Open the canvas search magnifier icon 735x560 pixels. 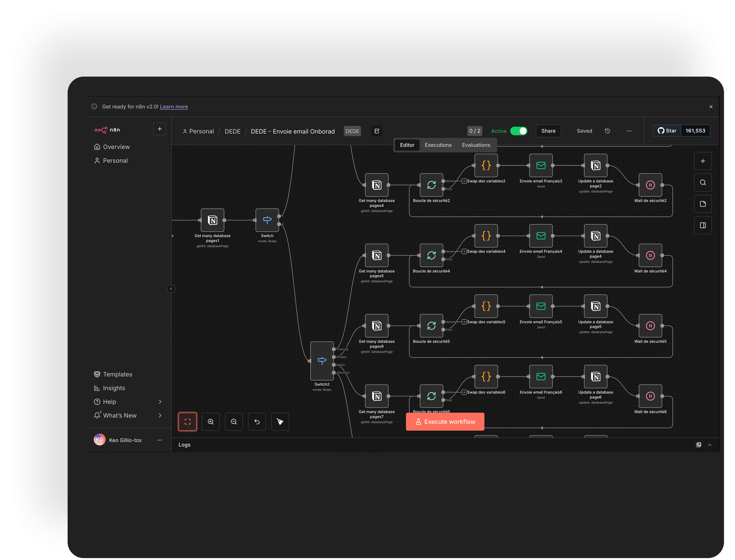[x=702, y=183]
